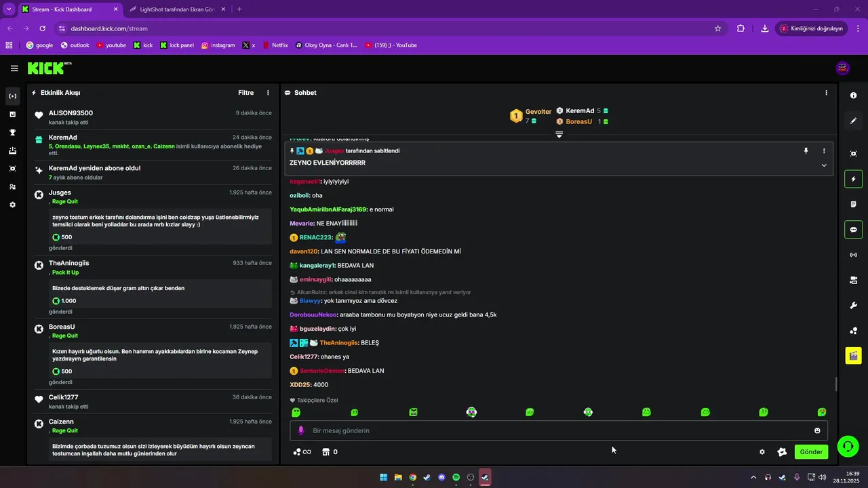Viewport: 868px width, 488px height.
Task: Click the channel points infinity counter
Action: click(302, 452)
